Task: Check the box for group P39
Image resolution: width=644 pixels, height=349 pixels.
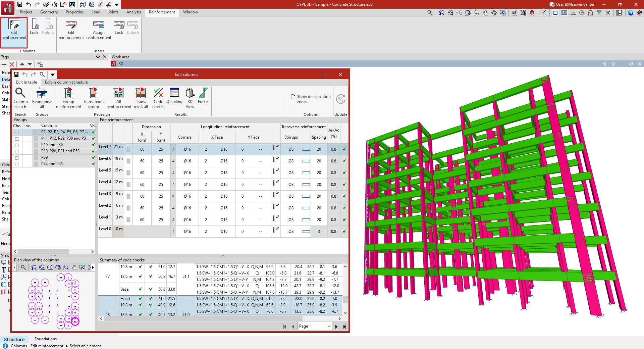Action: pyautogui.click(x=17, y=158)
